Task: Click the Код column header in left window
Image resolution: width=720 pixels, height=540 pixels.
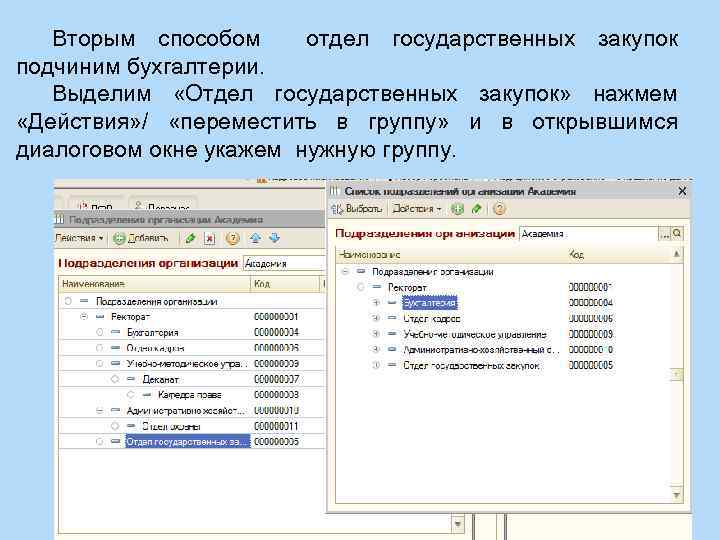Action: click(285, 284)
